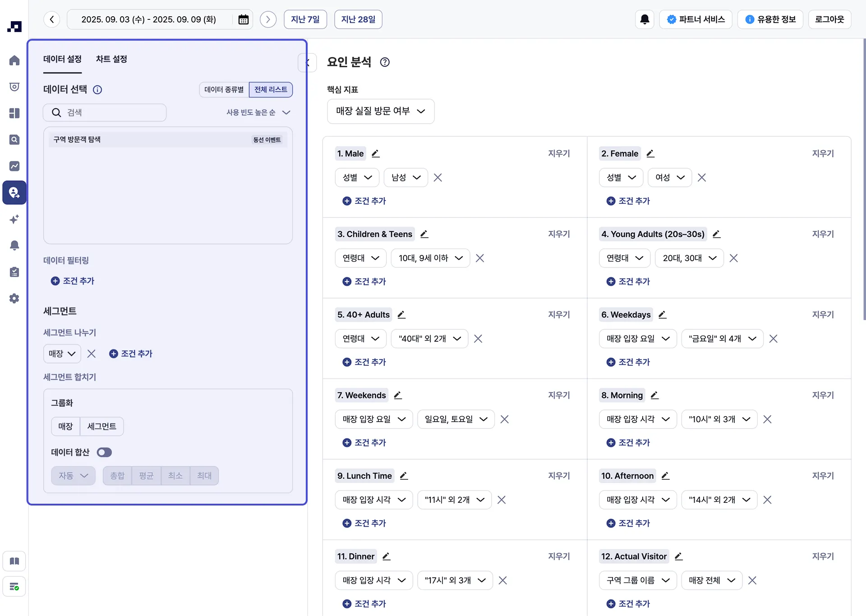Click the help icon beside 요인 분석

click(x=384, y=62)
